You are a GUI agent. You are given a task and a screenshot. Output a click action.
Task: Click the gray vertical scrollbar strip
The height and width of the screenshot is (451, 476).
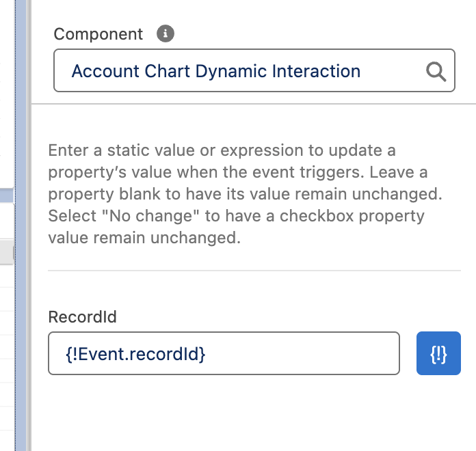coord(29,225)
